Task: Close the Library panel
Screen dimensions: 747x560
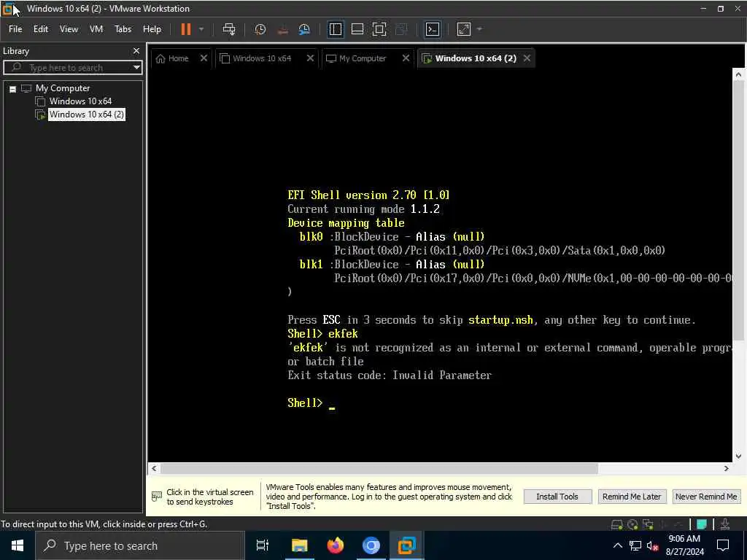Action: [x=136, y=50]
